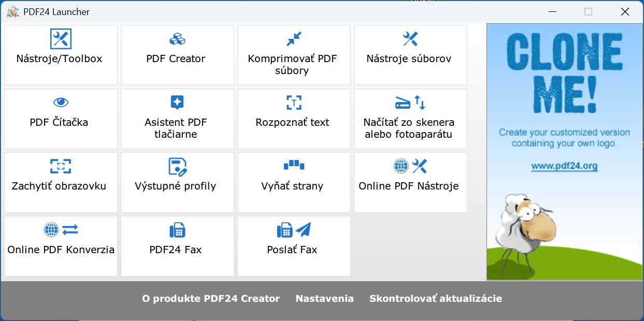Open Nástroje súborov wrench icon

(410, 39)
